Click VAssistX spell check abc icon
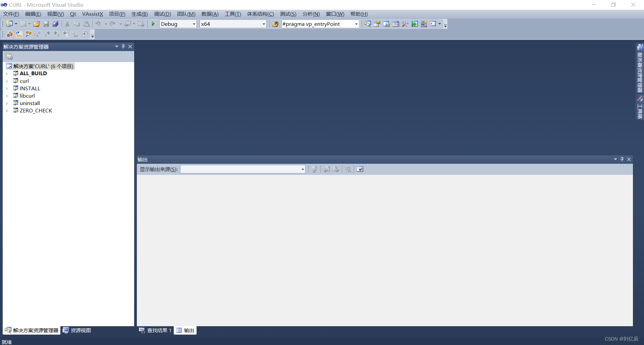Viewport: 644px width, 345px height. (x=75, y=34)
